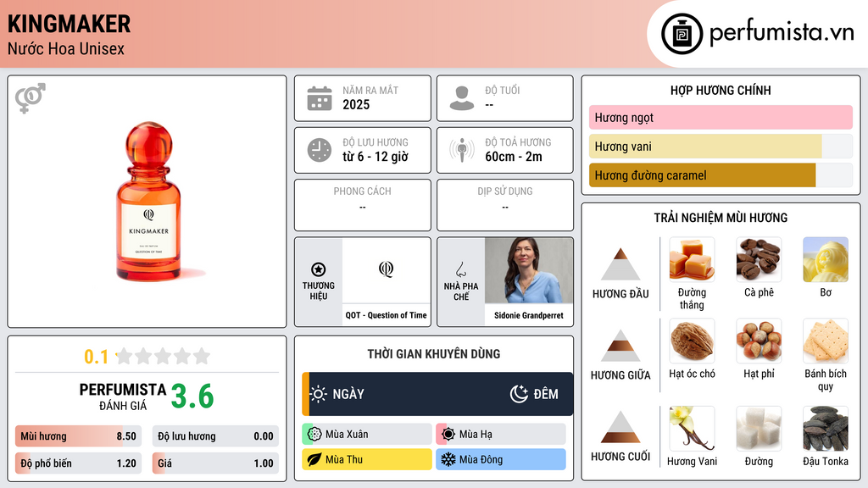Click the perfumista.vn bottle logo icon
This screenshot has height=488, width=868.
(x=682, y=34)
